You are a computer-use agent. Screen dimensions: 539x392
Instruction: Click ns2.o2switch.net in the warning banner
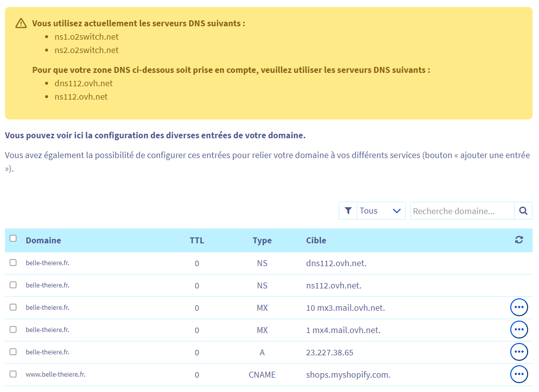coord(86,50)
